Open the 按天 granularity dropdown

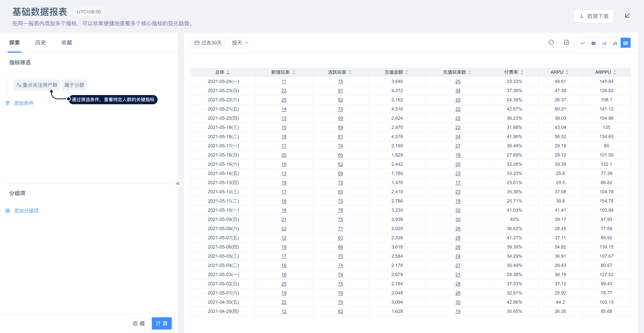pos(240,43)
